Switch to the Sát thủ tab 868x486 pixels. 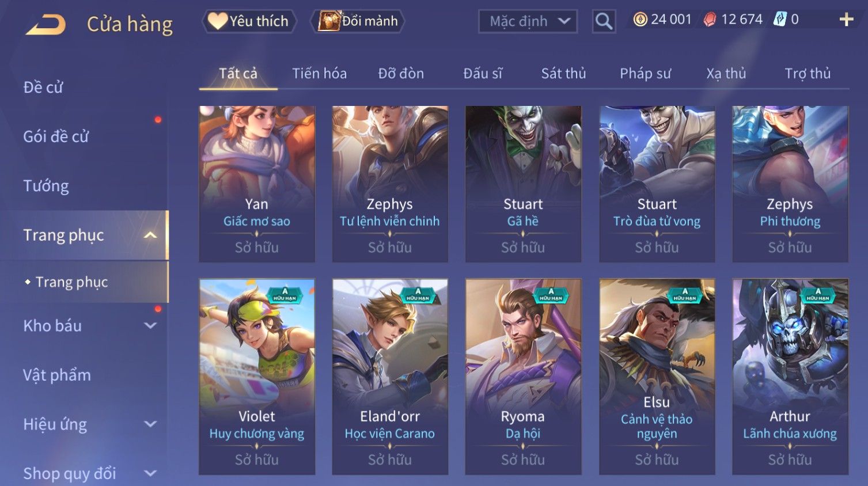563,73
